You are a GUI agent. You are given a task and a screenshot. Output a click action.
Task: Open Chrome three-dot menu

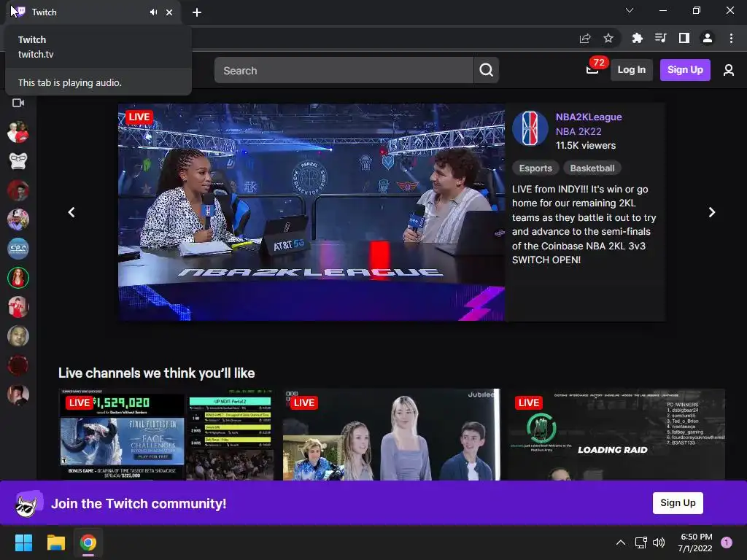click(x=731, y=38)
